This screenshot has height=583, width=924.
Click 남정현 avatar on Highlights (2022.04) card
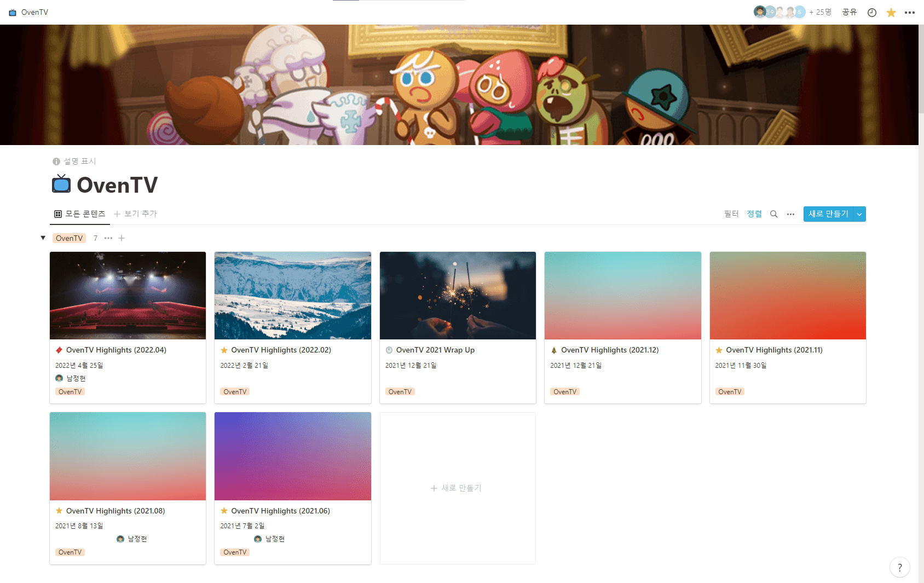(59, 378)
